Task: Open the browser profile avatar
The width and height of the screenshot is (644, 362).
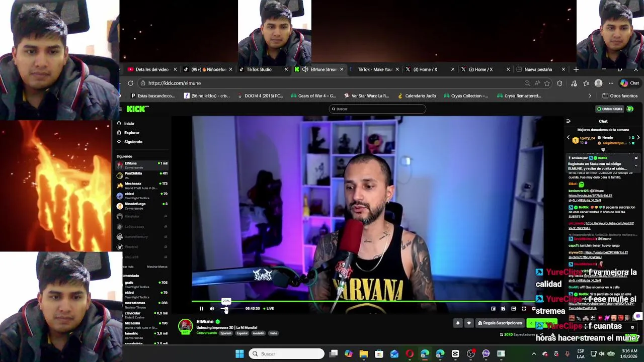Action: [x=598, y=83]
